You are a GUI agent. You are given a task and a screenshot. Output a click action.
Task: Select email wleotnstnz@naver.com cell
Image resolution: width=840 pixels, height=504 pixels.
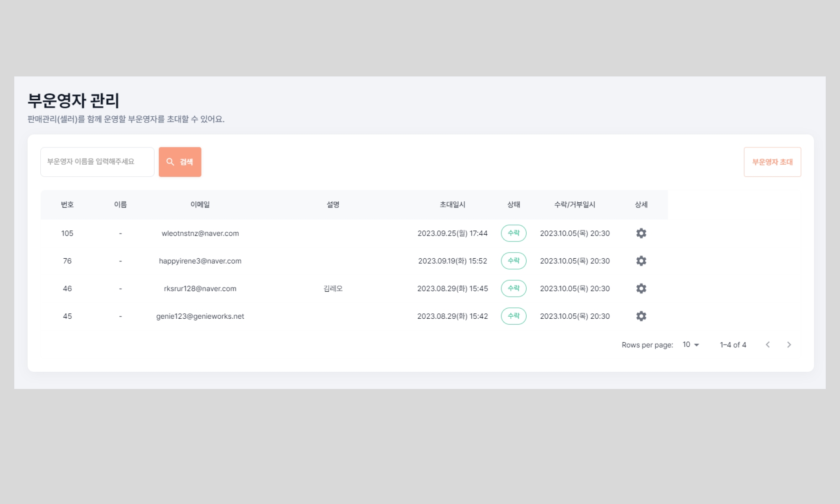tap(200, 233)
